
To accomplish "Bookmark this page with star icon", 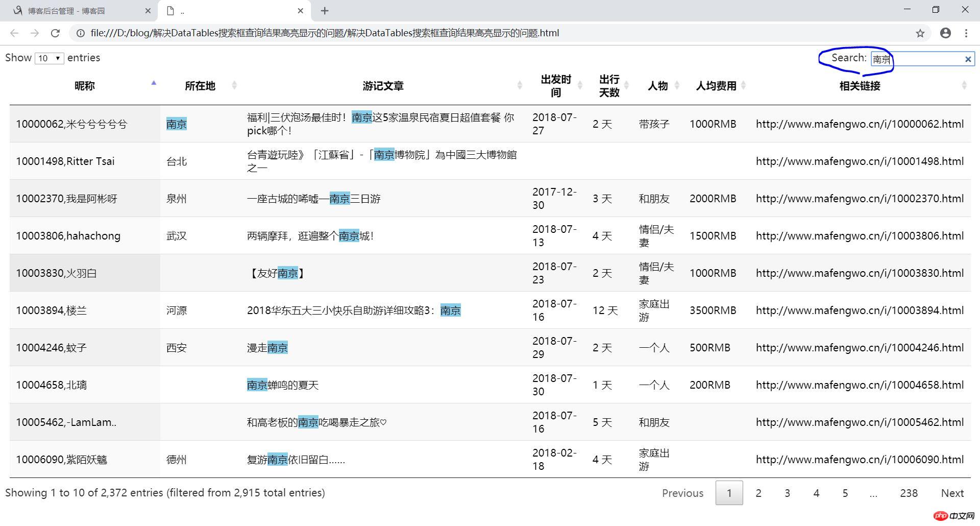I will (920, 33).
